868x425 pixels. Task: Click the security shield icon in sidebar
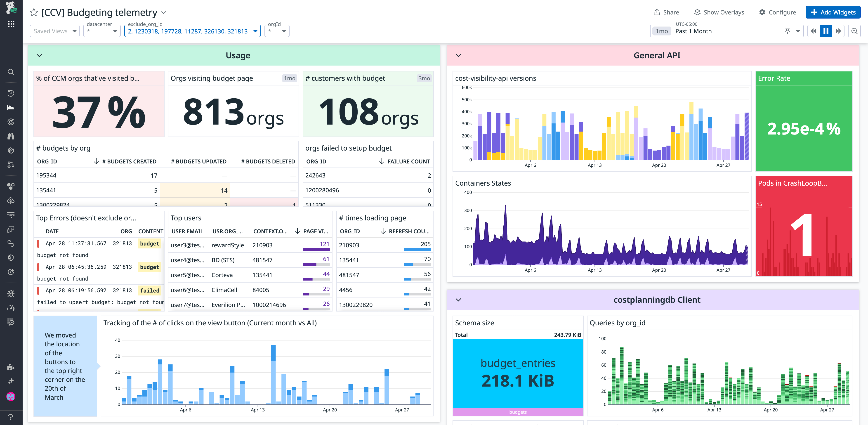[x=11, y=257]
